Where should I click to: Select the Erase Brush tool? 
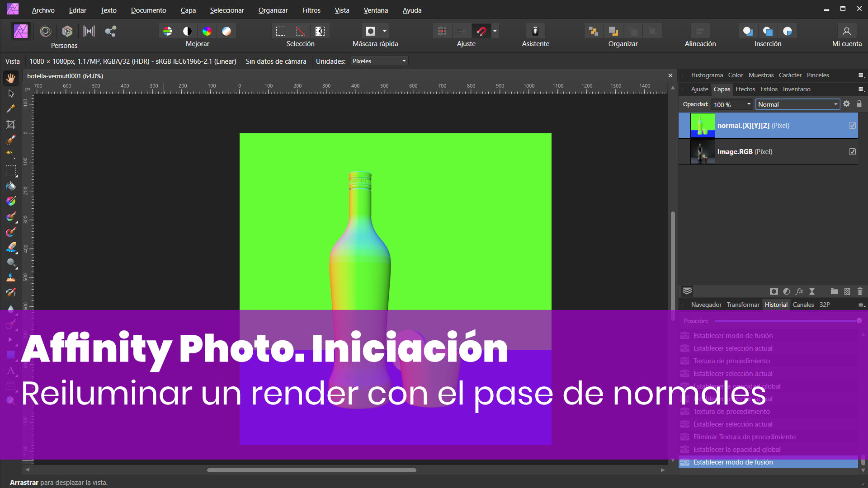click(11, 248)
